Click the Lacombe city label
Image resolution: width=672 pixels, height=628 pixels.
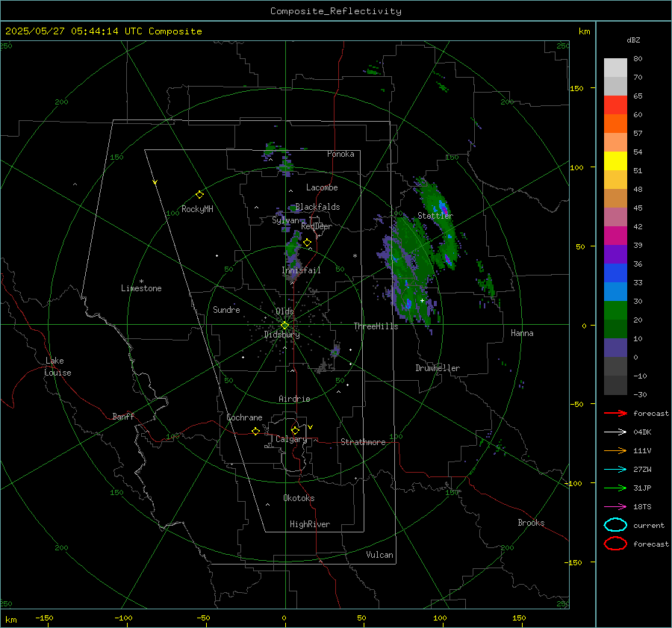click(x=322, y=187)
